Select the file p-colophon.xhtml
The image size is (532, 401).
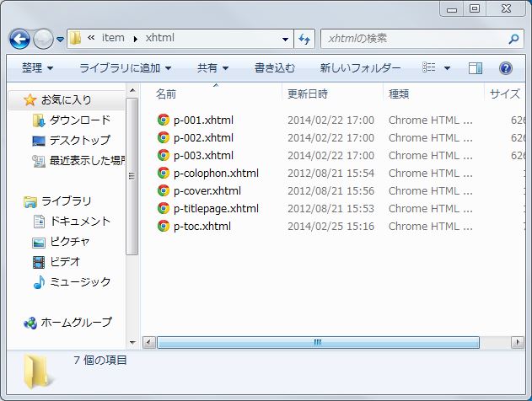coord(216,174)
